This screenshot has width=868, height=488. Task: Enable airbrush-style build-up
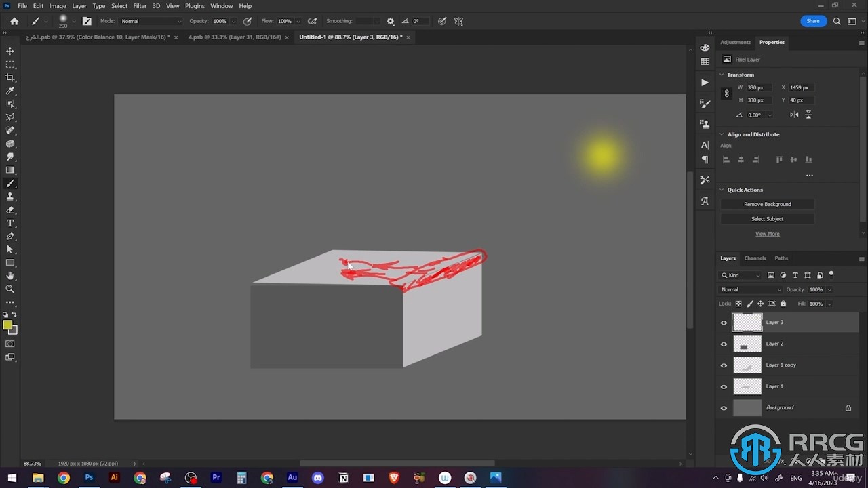312,21
